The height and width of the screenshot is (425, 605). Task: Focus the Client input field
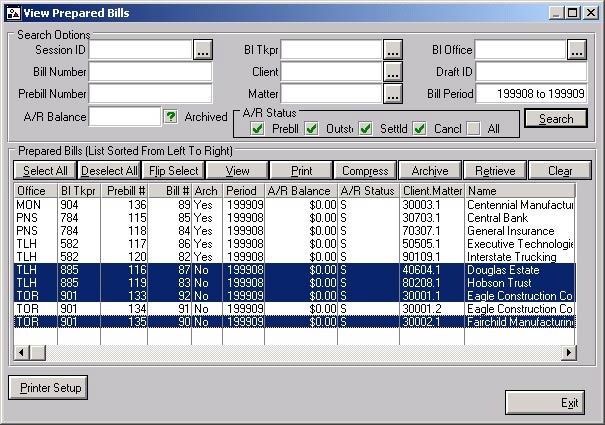point(331,72)
